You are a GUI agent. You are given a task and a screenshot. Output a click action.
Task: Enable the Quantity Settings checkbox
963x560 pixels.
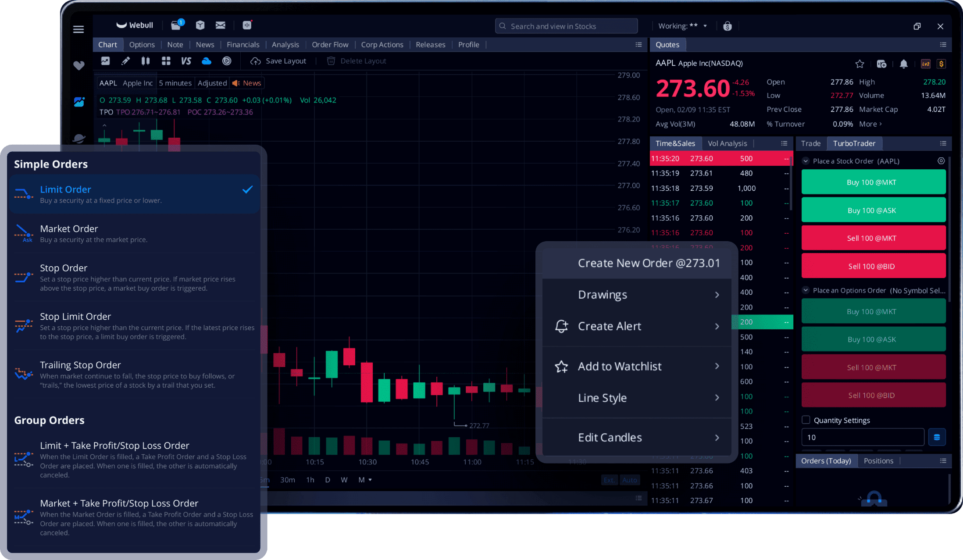click(x=806, y=420)
